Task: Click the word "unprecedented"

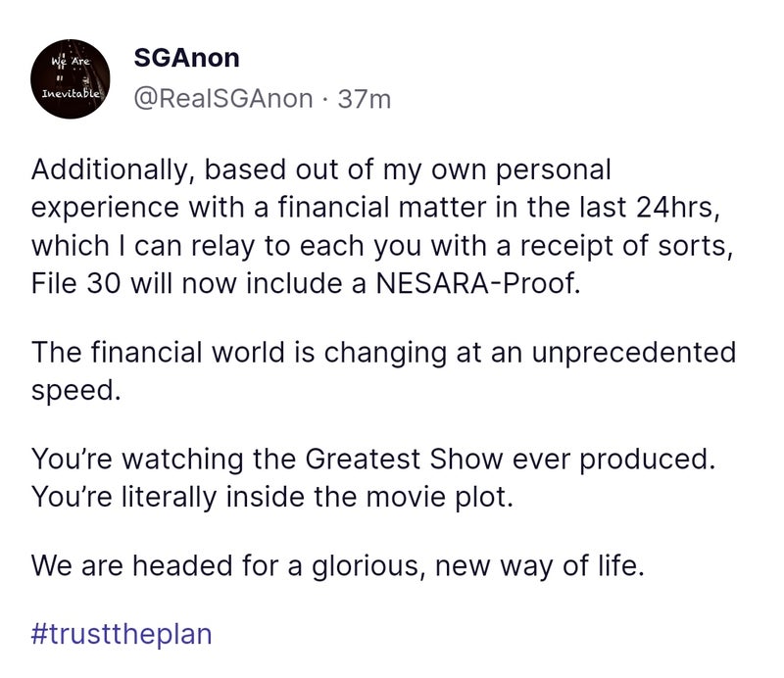Action: [x=632, y=352]
